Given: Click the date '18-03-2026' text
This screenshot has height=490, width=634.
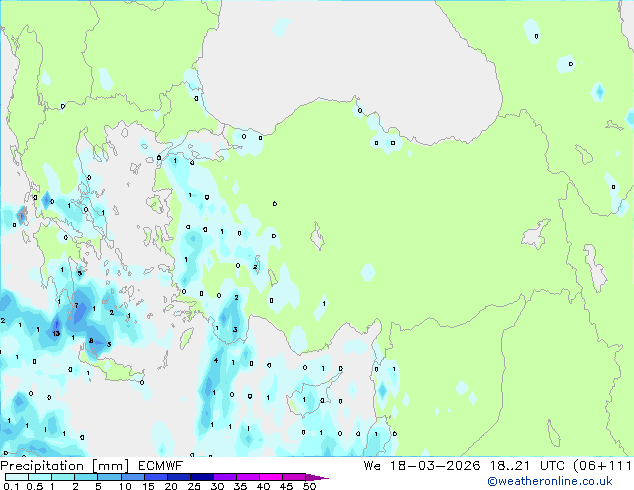Looking at the screenshot, I should [x=435, y=466].
